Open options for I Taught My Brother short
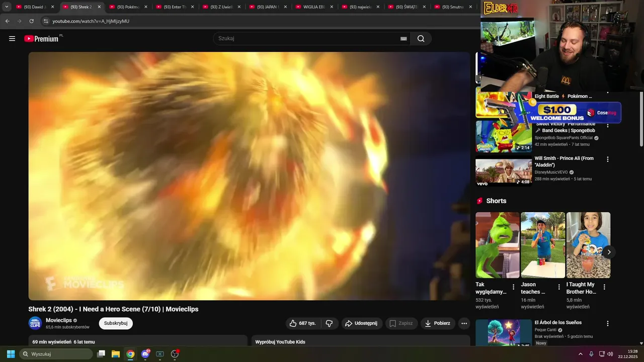644x362 pixels. (x=604, y=287)
